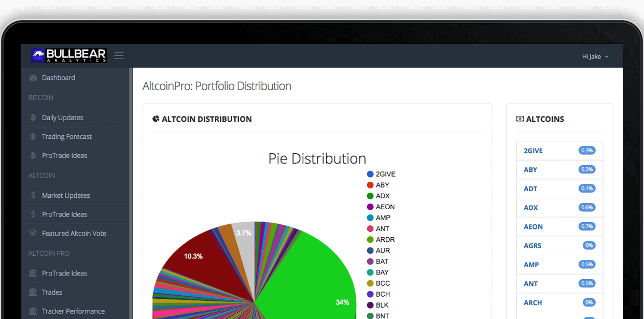Open Bitcoin ProTrade Ideas menu item
Screen dimensions: 644x319
pyautogui.click(x=64, y=155)
